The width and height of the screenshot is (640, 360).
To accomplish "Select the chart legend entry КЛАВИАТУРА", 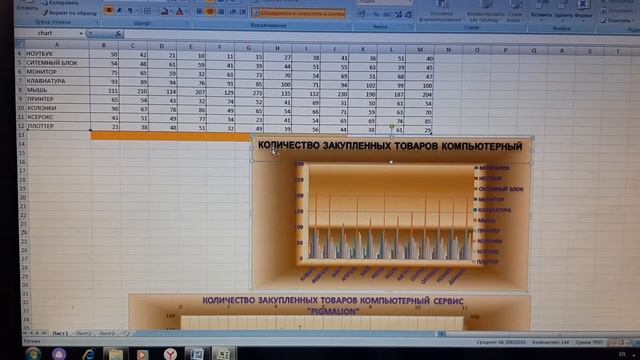I will (x=494, y=210).
